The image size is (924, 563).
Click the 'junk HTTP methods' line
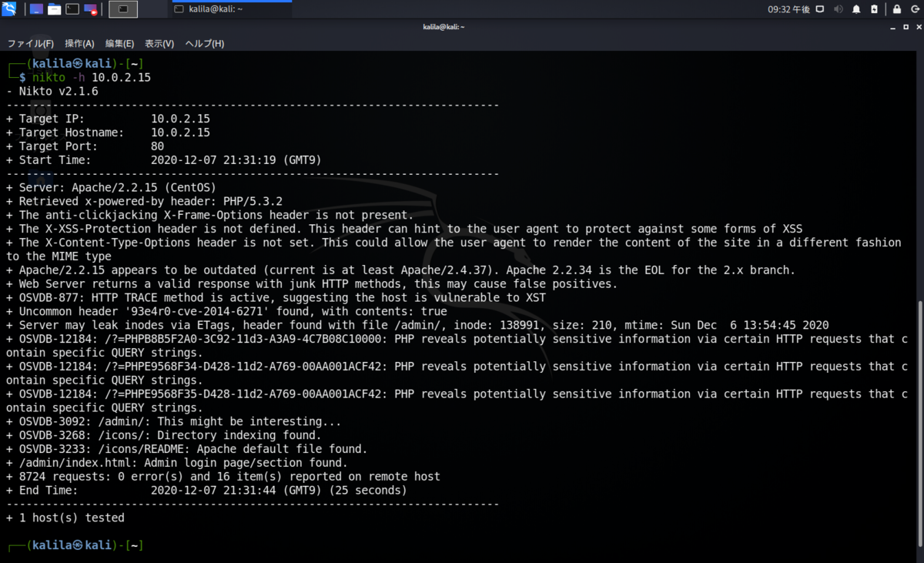(312, 284)
